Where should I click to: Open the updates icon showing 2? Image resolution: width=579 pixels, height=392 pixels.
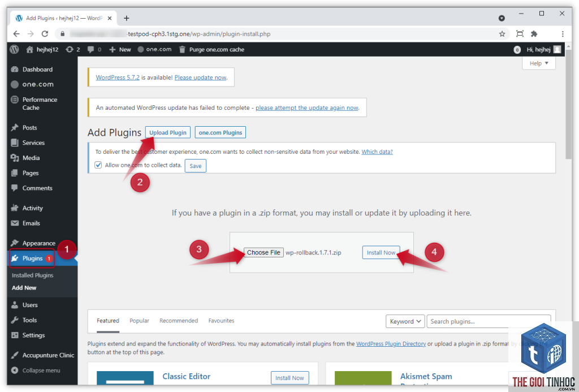click(70, 50)
